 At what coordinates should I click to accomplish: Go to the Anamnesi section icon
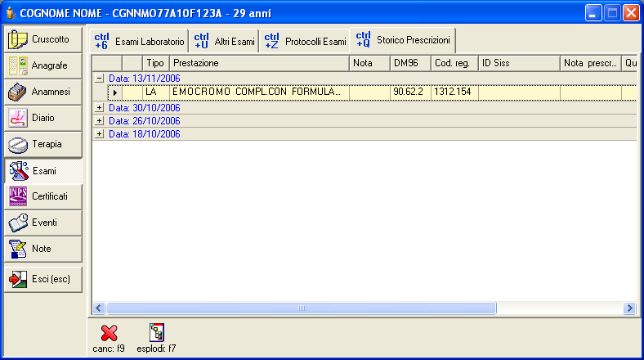pos(18,92)
